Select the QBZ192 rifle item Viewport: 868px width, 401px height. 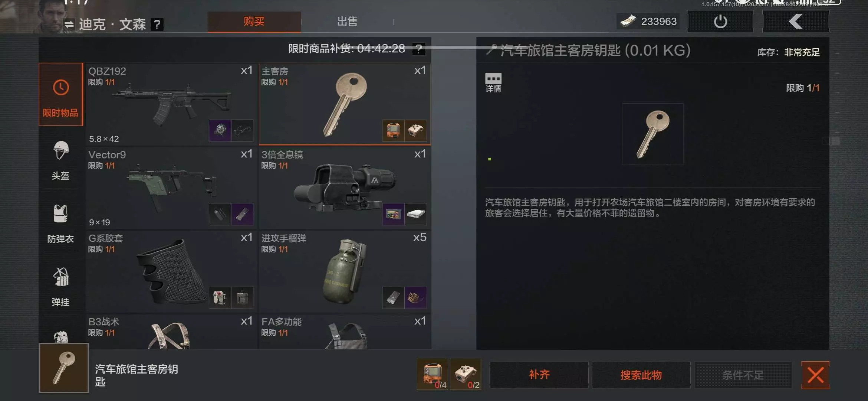pos(171,104)
